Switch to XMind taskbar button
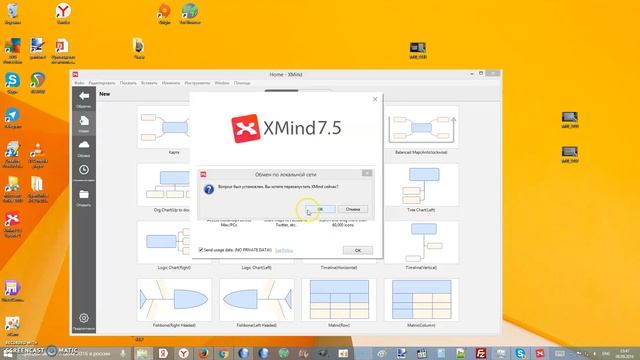The height and width of the screenshot is (360, 640). click(x=540, y=353)
